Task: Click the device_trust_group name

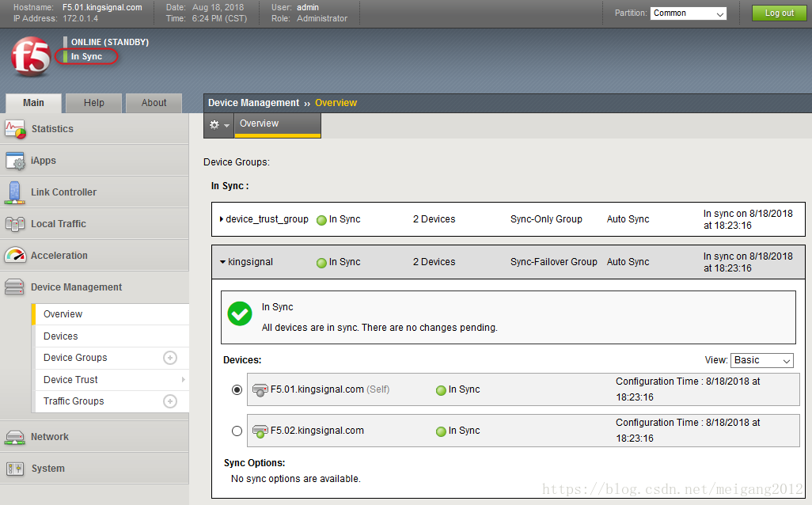Action: [268, 219]
